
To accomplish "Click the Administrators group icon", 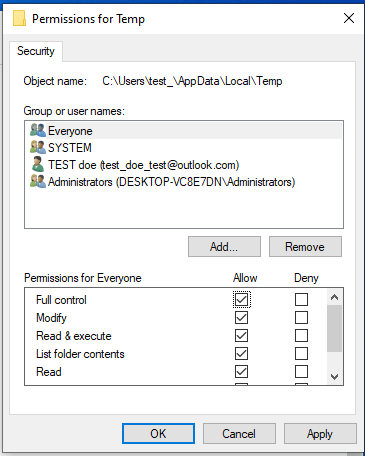I will pos(38,181).
